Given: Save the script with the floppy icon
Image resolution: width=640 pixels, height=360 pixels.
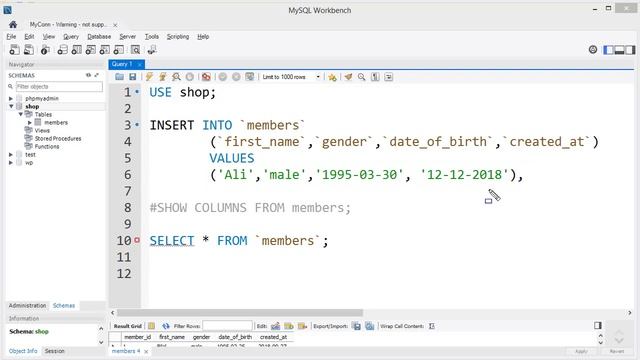Looking at the screenshot, I should click(x=133, y=77).
